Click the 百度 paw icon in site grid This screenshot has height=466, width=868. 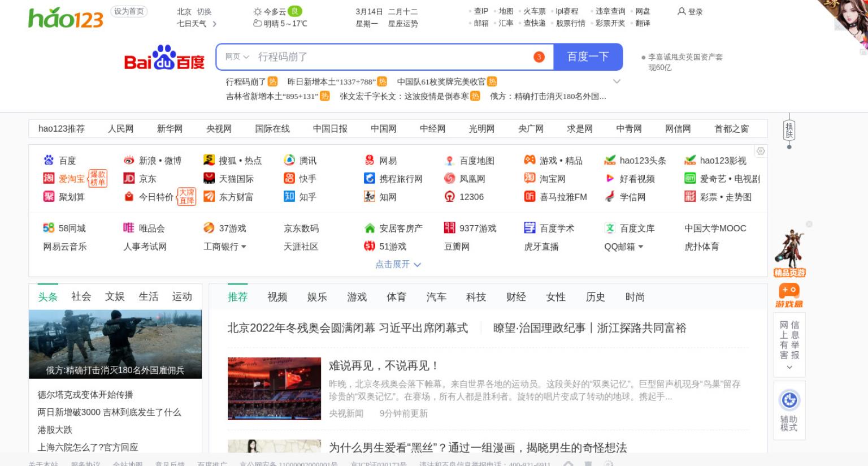click(x=49, y=160)
